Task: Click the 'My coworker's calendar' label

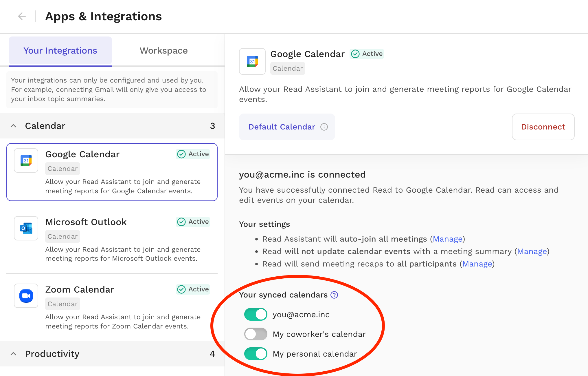Action: click(x=319, y=334)
